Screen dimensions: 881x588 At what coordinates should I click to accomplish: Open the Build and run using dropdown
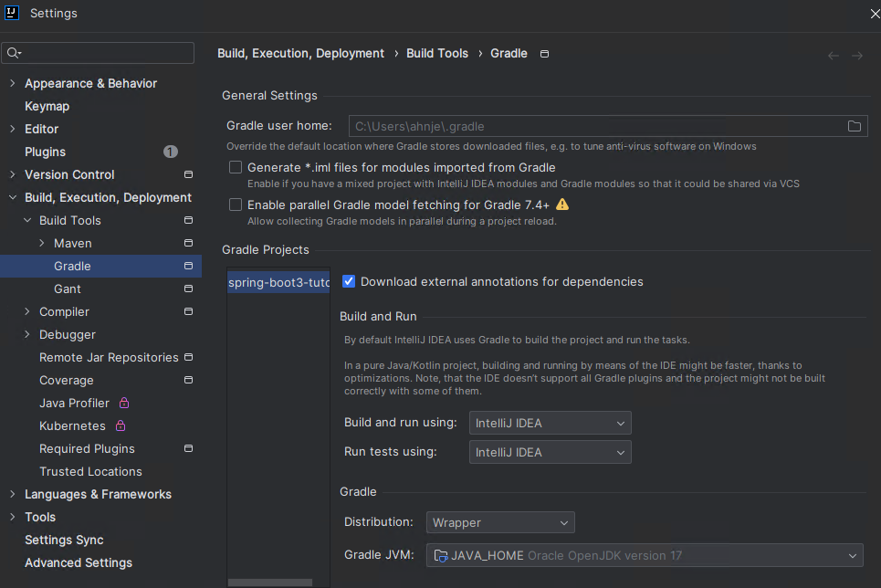pos(551,423)
